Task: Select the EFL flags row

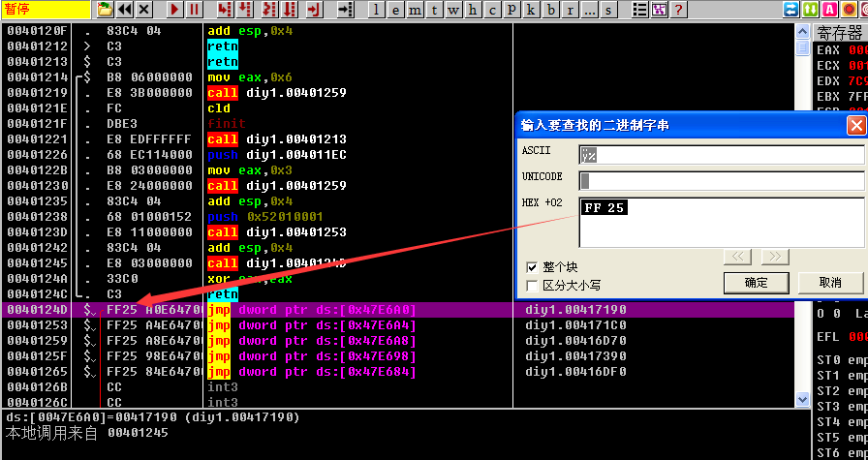Action: 841,337
